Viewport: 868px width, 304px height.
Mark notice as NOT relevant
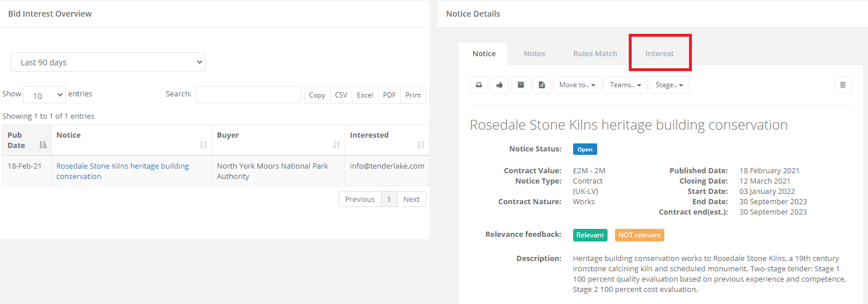pos(639,235)
